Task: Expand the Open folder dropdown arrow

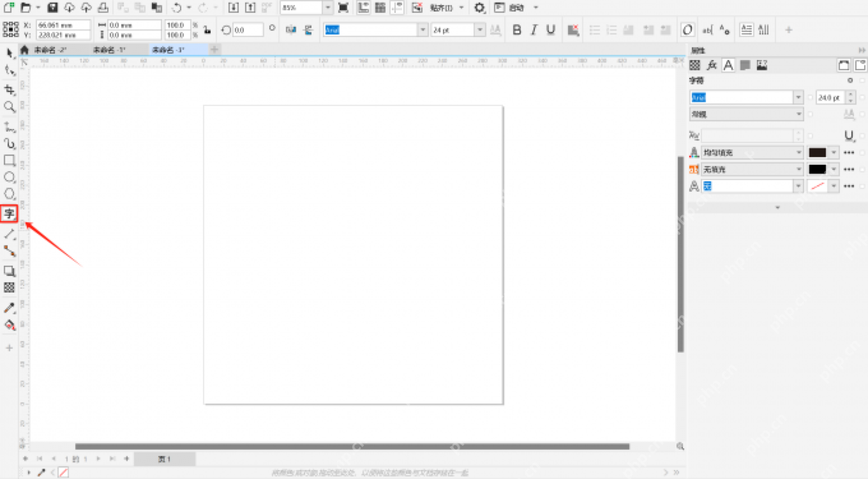Action: pos(38,8)
